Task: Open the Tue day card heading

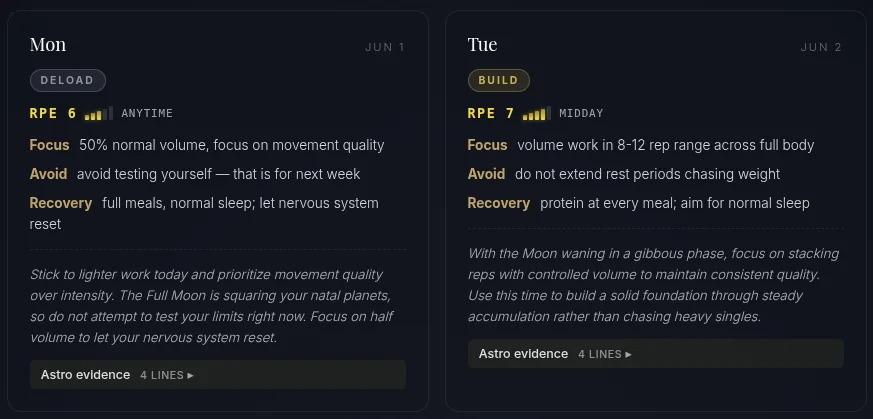Action: (483, 45)
